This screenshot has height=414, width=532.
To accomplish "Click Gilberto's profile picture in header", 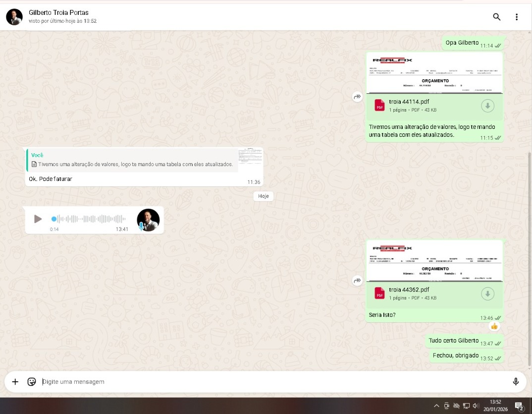I will click(14, 17).
